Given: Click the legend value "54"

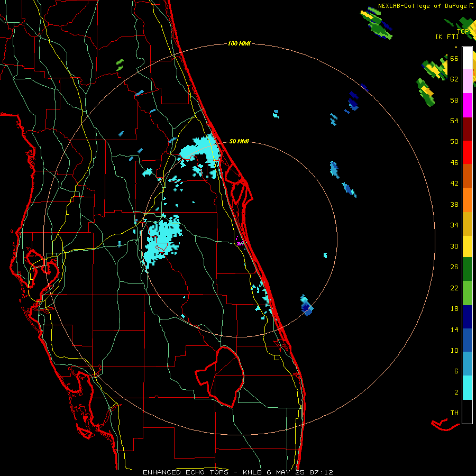Looking at the screenshot, I should 454,121.
